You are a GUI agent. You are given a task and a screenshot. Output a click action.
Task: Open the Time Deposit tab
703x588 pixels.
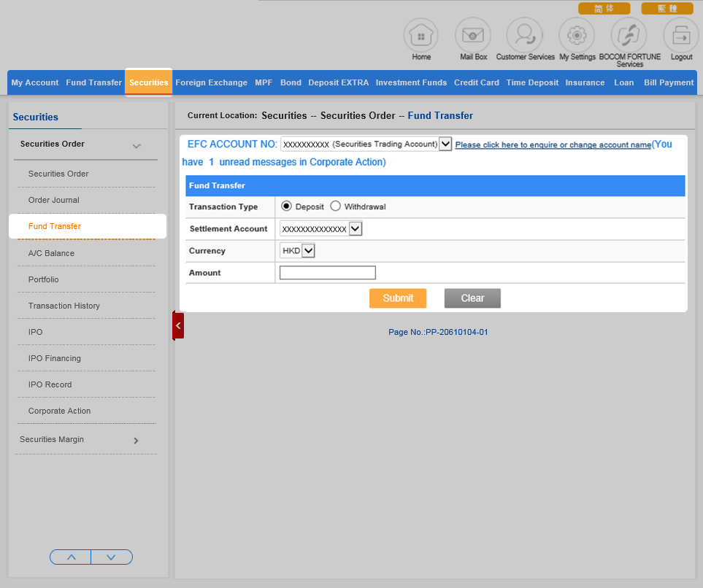pyautogui.click(x=532, y=82)
